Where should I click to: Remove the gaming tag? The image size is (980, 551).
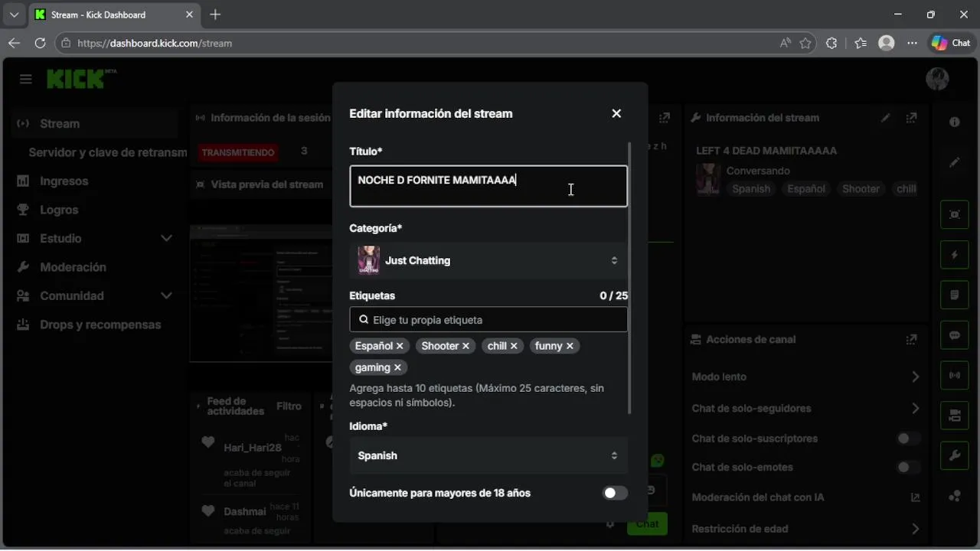click(x=397, y=367)
